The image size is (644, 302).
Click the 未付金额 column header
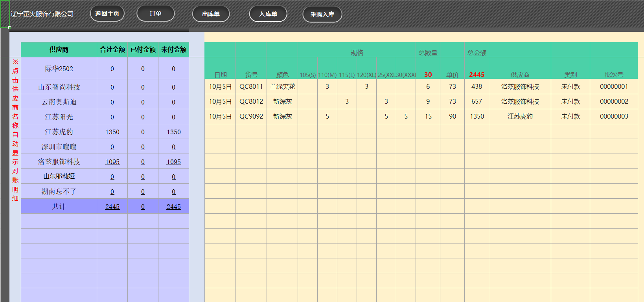pyautogui.click(x=174, y=50)
